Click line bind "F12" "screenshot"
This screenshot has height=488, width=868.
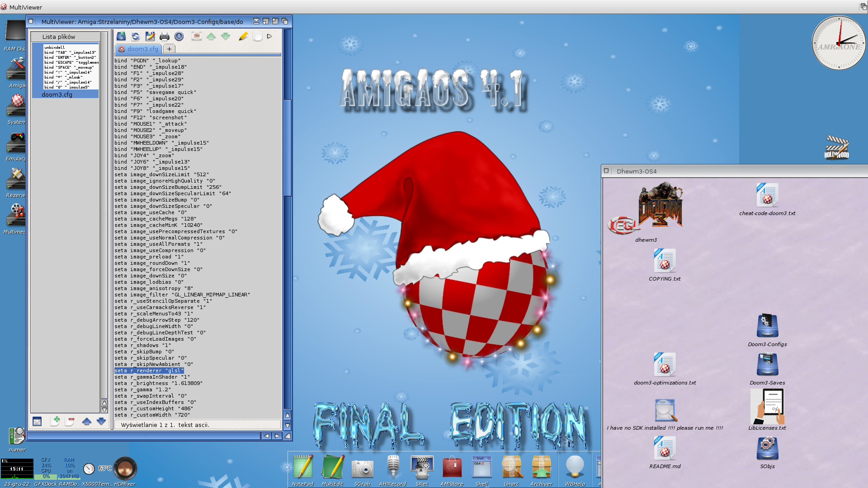click(151, 117)
